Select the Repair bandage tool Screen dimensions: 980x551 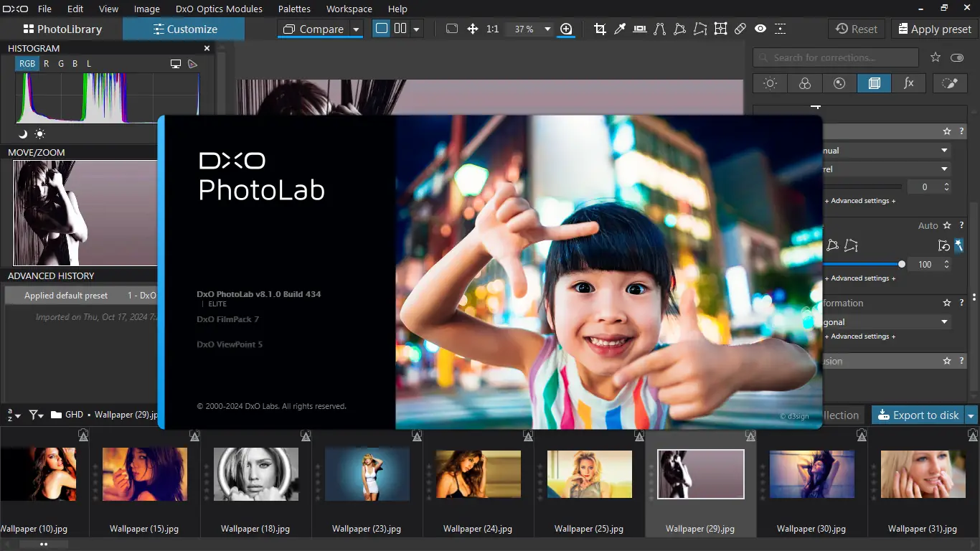(x=740, y=29)
